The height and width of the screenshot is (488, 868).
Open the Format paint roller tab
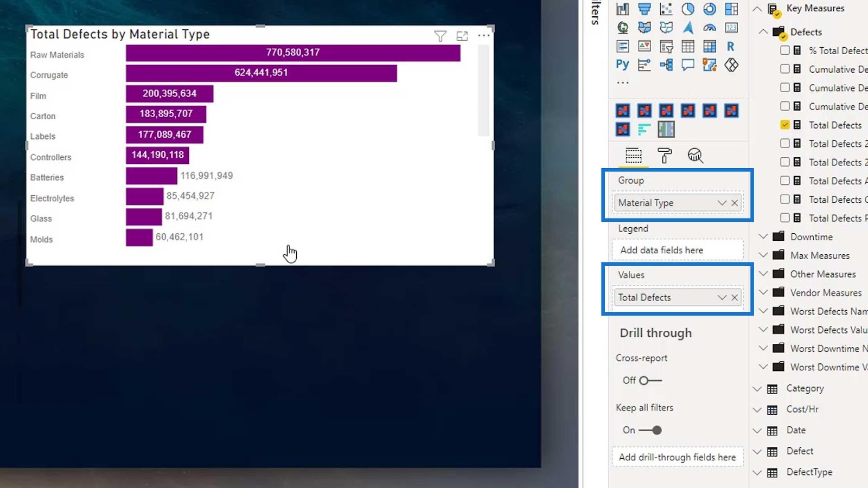click(x=665, y=156)
